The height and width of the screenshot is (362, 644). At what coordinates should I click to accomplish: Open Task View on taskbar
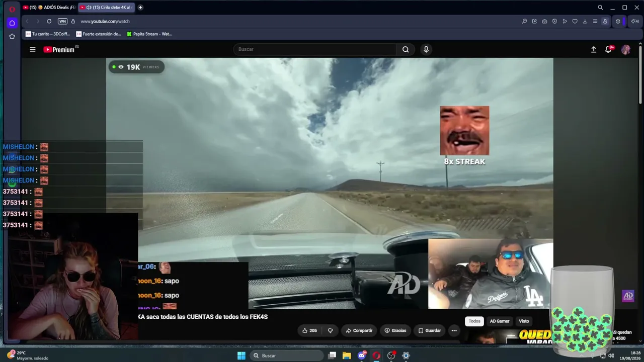[332, 355]
